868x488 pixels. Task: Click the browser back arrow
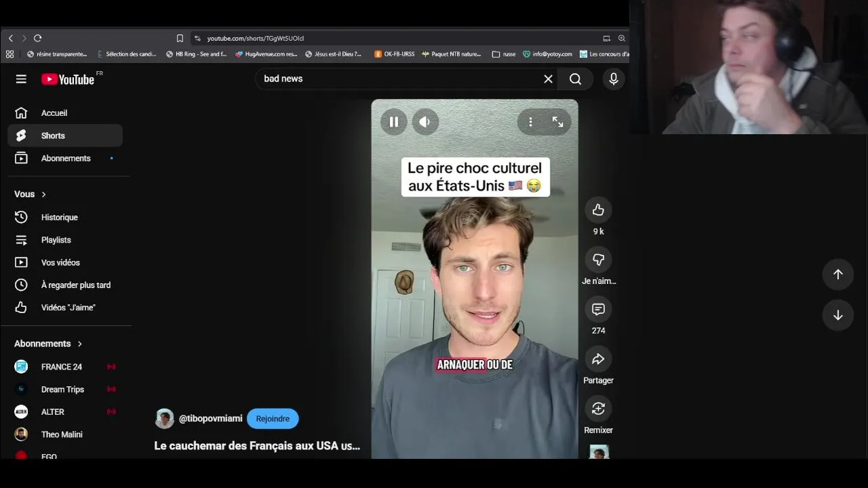(10, 39)
